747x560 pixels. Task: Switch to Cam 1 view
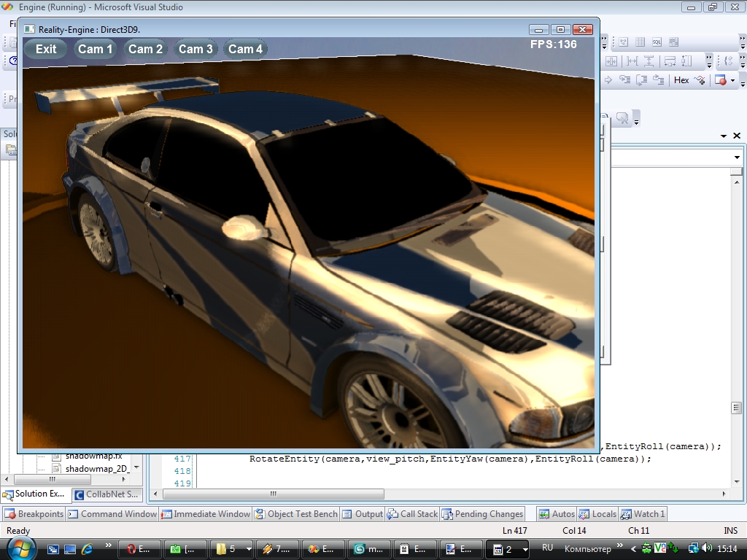pyautogui.click(x=96, y=49)
